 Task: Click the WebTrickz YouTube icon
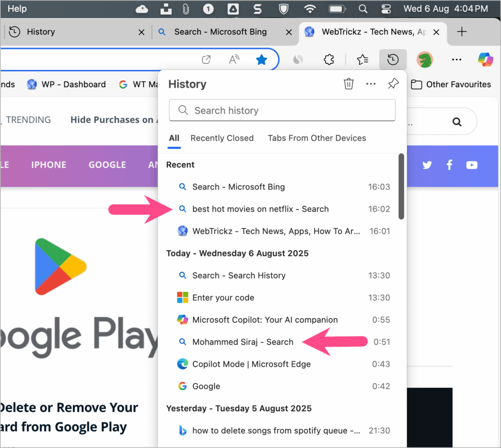[x=472, y=165]
